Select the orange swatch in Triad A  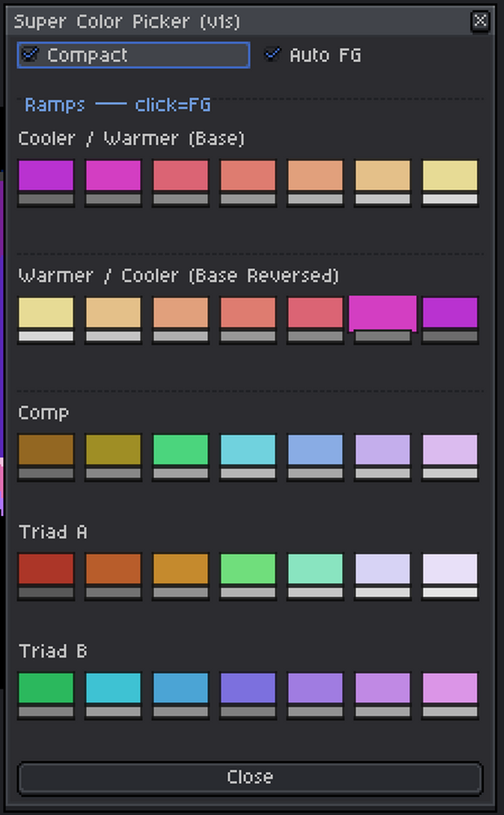tap(113, 566)
